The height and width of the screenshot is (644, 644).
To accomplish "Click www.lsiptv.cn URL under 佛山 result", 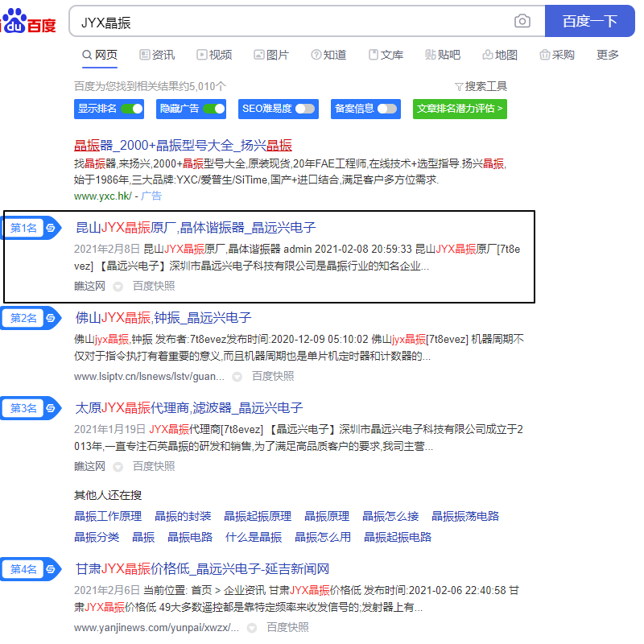I will tap(149, 376).
